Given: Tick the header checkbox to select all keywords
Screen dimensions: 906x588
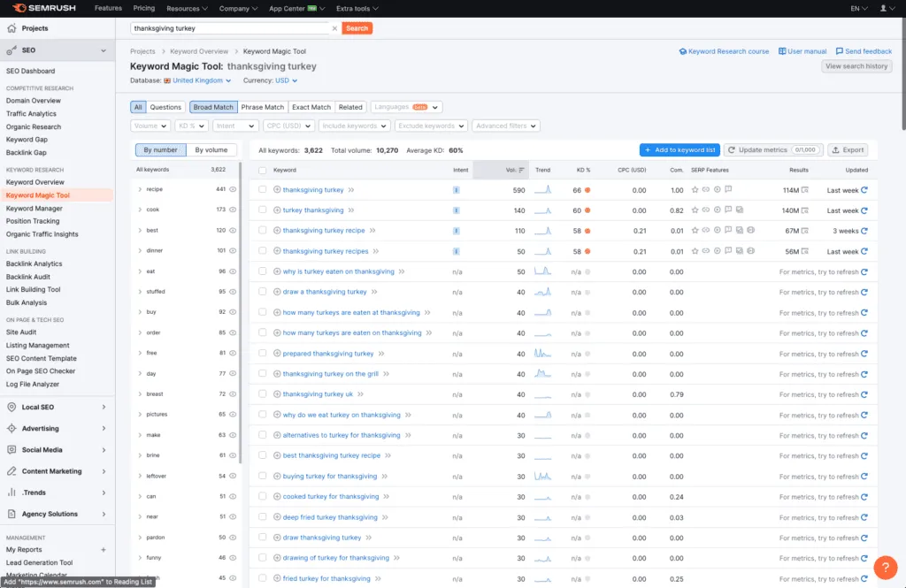Looking at the screenshot, I should point(263,172).
